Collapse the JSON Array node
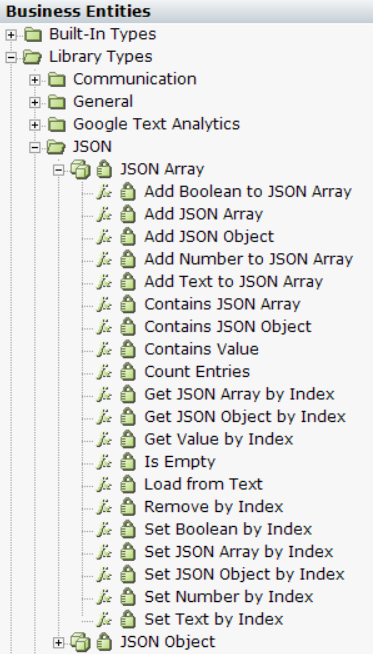Image resolution: width=373 pixels, height=654 pixels. pos(59,170)
